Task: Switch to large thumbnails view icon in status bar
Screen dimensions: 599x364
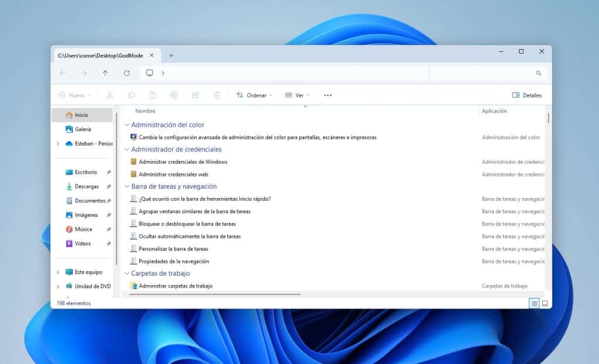Action: pos(545,303)
